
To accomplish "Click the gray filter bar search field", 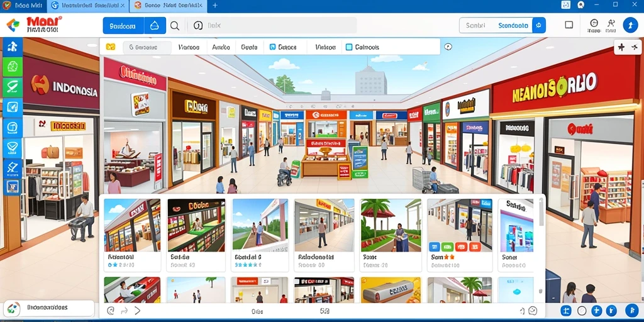I will 147,47.
